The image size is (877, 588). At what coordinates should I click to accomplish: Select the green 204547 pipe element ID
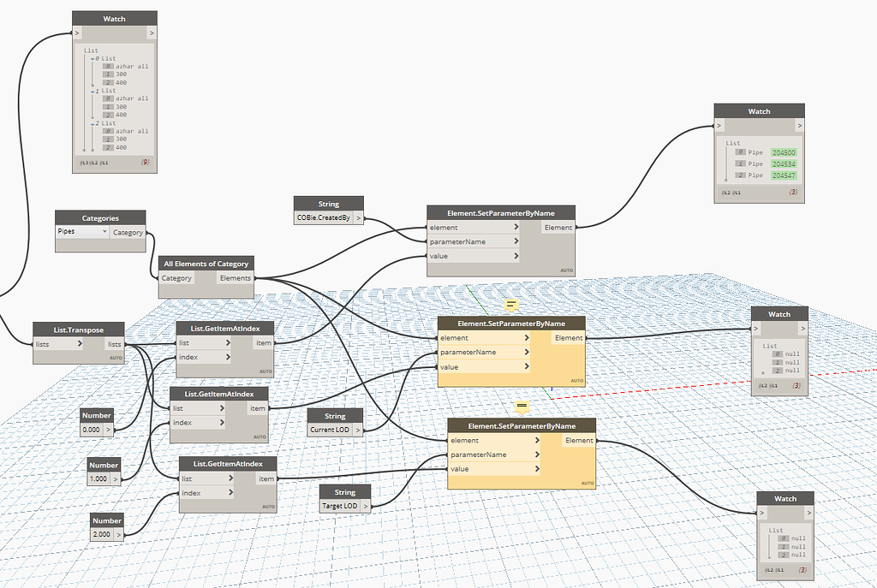pos(784,175)
